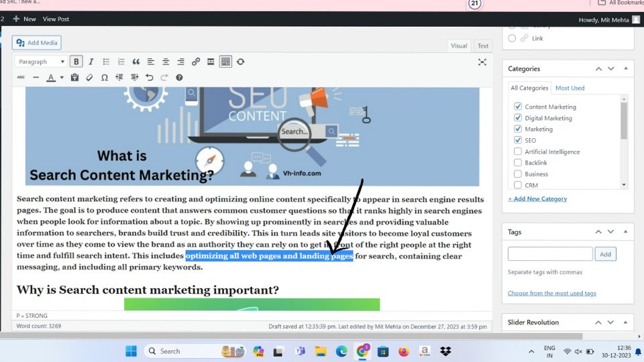
Task: Click the taskbar Search box
Action: [x=195, y=351]
